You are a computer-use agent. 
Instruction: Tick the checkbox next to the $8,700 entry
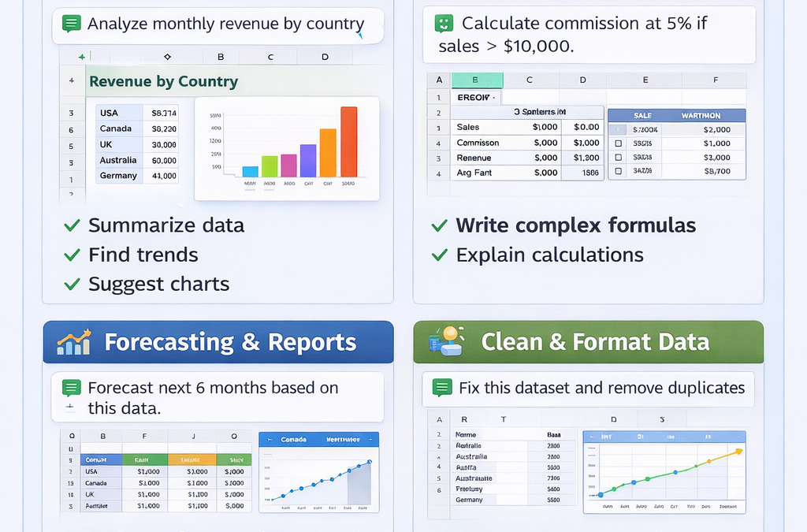pos(618,170)
